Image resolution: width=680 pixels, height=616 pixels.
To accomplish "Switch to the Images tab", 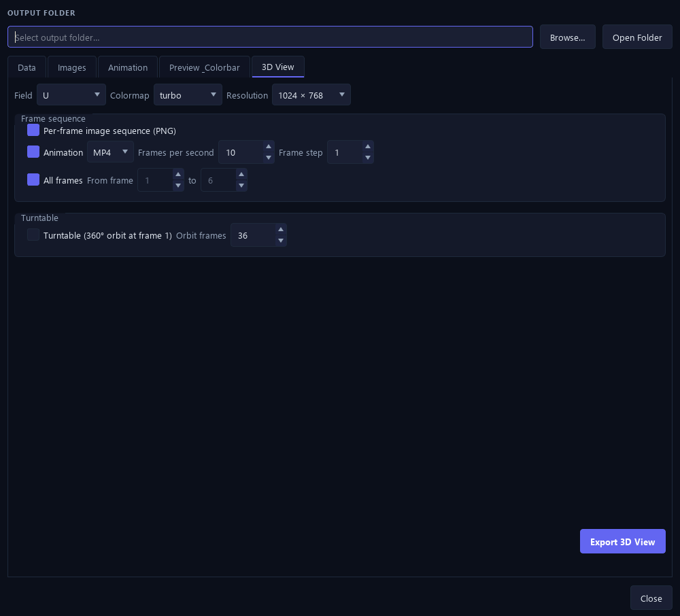I will coord(71,67).
